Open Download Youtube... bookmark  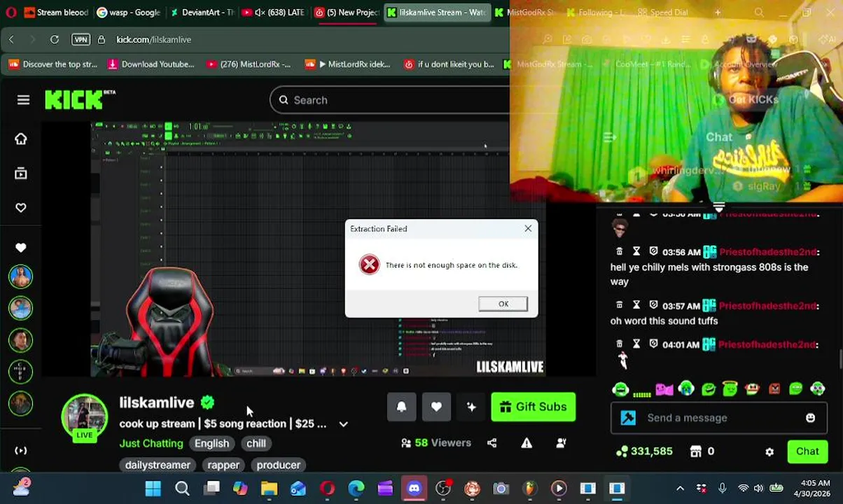(151, 64)
